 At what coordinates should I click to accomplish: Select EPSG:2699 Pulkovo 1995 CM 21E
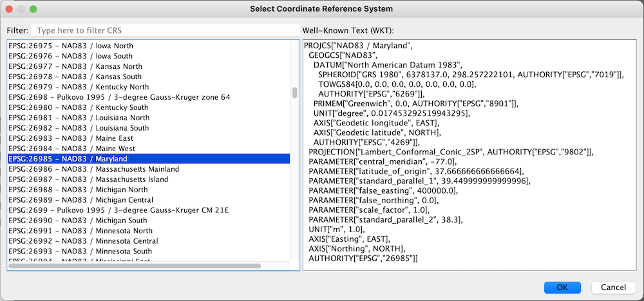tap(149, 210)
